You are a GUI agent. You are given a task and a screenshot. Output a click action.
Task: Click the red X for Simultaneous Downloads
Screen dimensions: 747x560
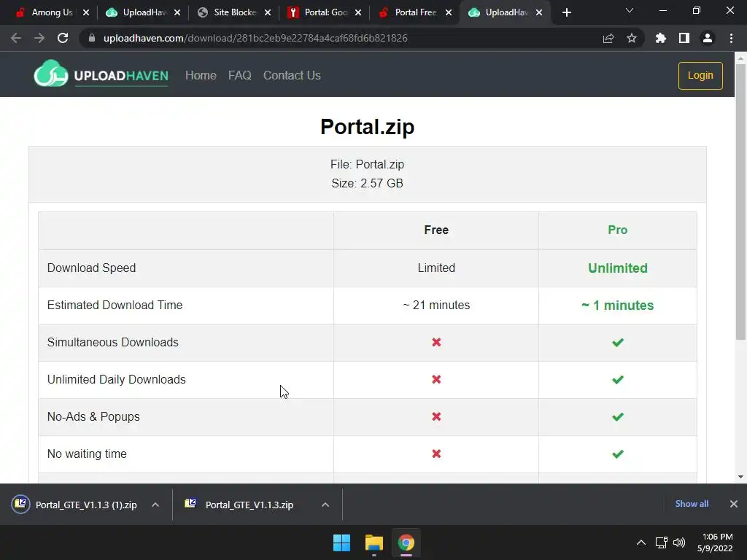click(436, 343)
